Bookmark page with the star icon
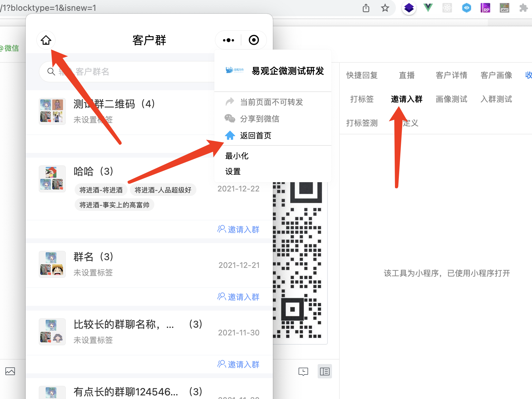 click(385, 8)
